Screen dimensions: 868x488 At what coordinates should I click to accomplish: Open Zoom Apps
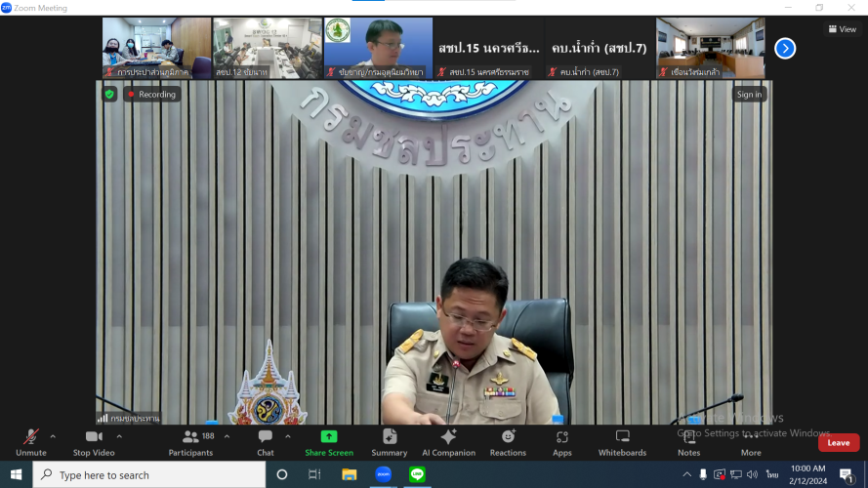[x=562, y=442]
